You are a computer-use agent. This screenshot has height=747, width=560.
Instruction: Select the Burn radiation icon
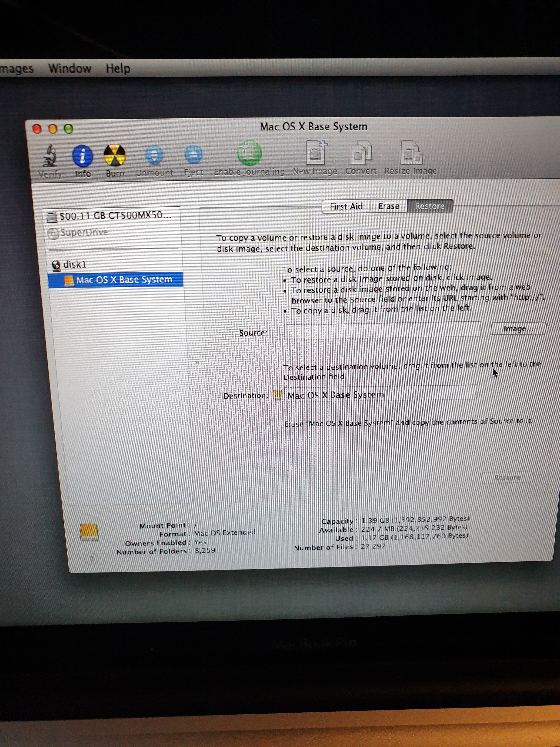(115, 156)
